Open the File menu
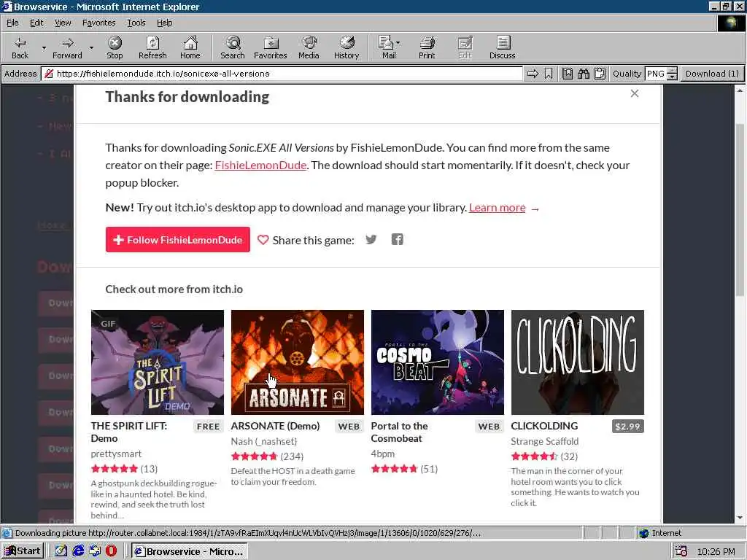 (12, 23)
